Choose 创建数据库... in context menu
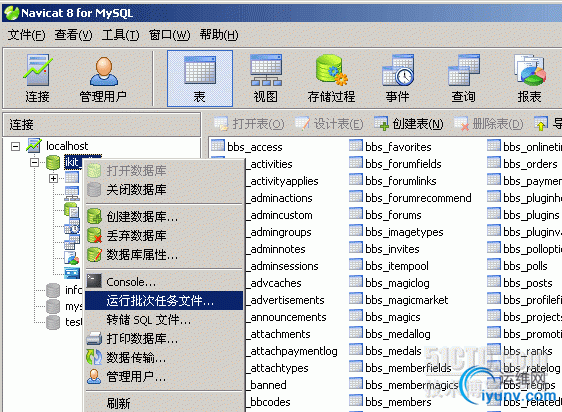 (164, 216)
